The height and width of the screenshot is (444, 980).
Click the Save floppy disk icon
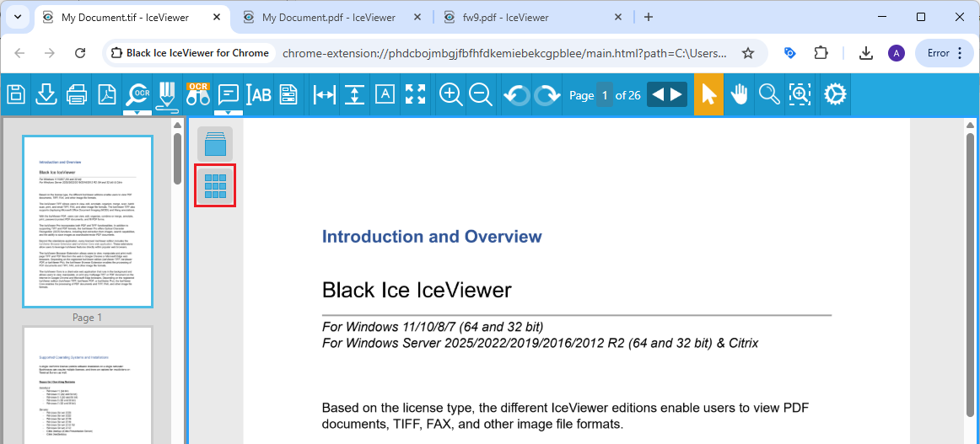tap(16, 95)
